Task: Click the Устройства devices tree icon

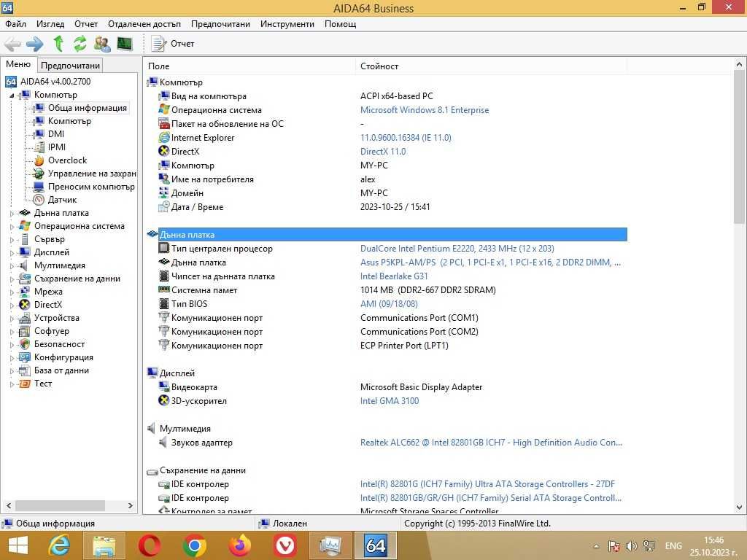Action: [x=24, y=318]
